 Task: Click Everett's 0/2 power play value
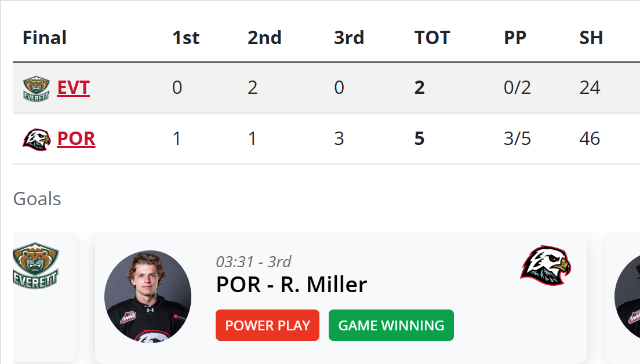[x=517, y=88]
